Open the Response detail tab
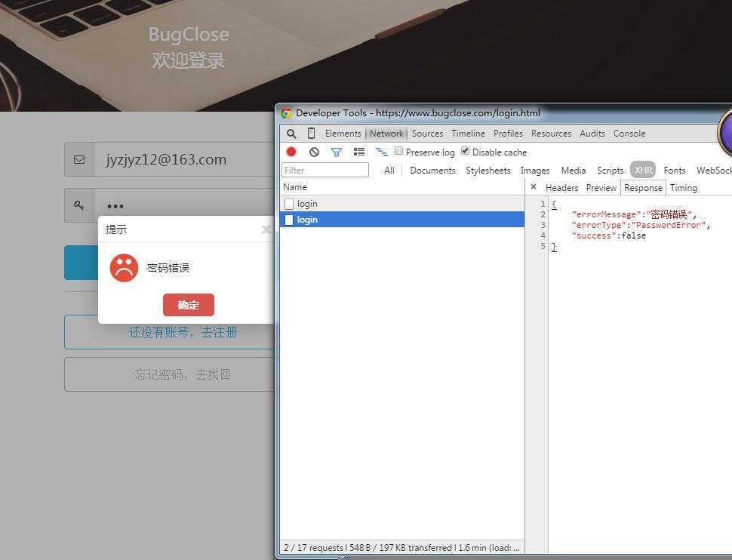 point(643,188)
